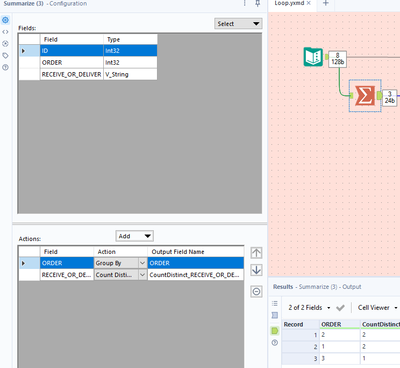Select the RECEIVE_OR_DELIVER field row
The image size is (400, 368).
[88, 74]
